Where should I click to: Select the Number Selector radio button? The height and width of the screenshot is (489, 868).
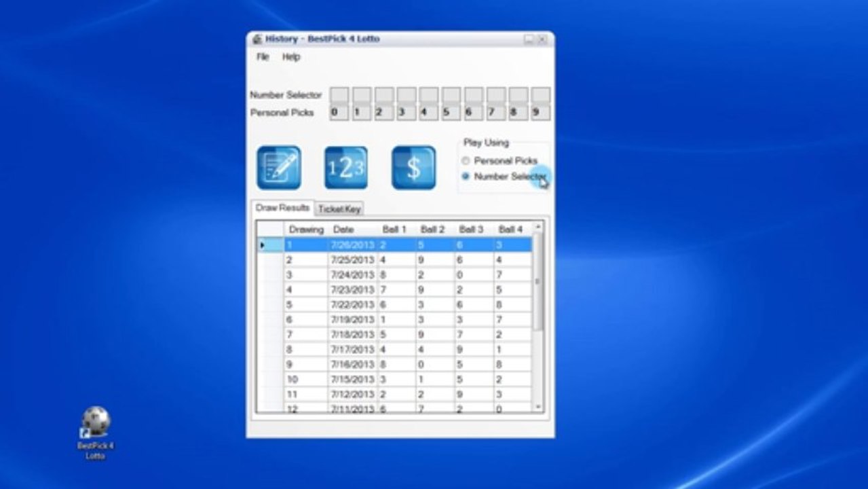(x=466, y=176)
